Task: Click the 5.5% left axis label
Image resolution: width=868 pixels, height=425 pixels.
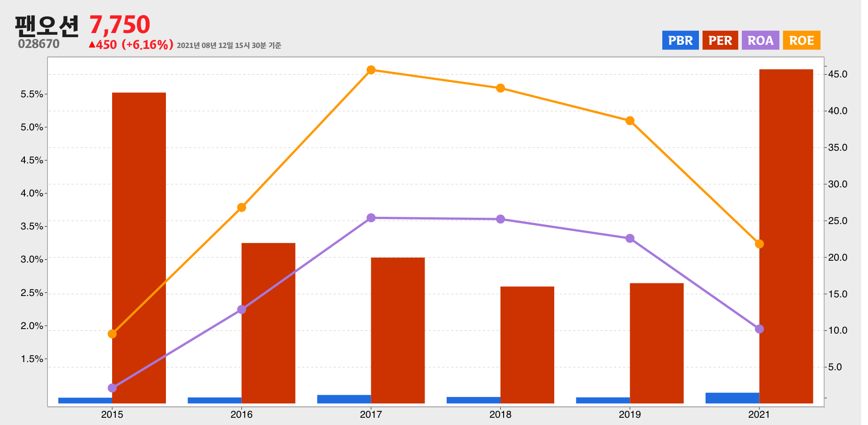Action: point(32,94)
